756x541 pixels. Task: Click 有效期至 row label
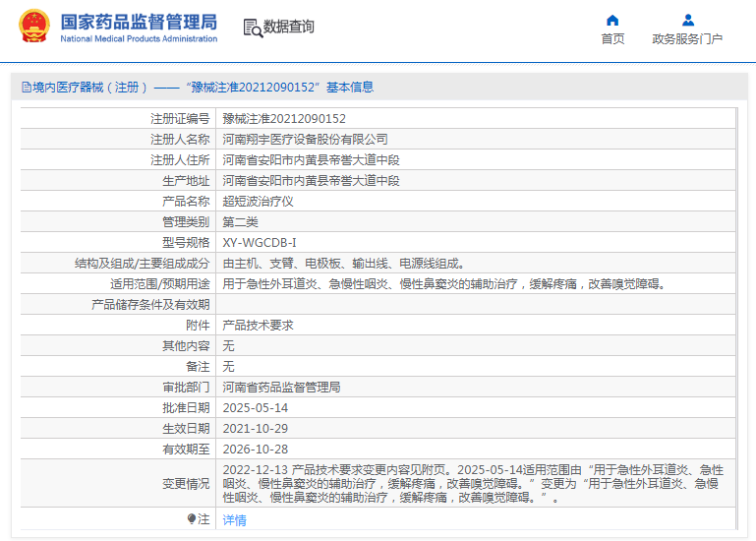click(186, 450)
